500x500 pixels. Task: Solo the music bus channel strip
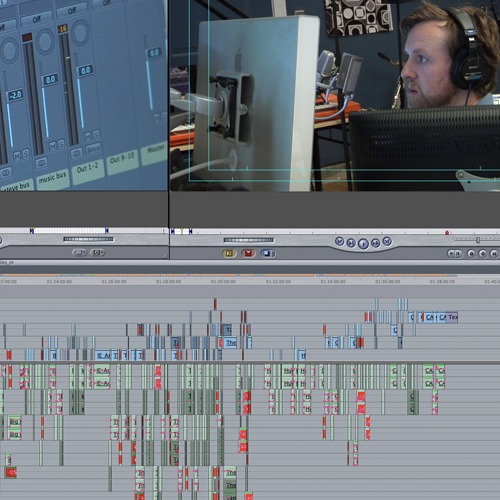pos(61,144)
